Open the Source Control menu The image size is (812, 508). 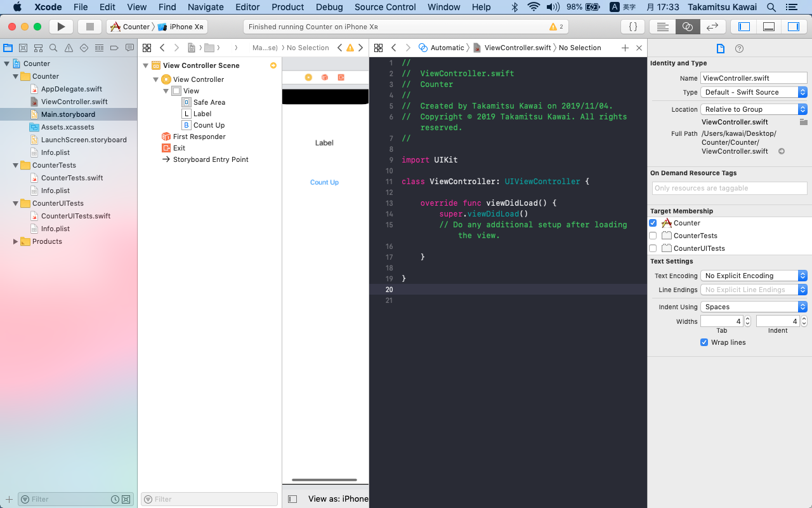pos(385,7)
